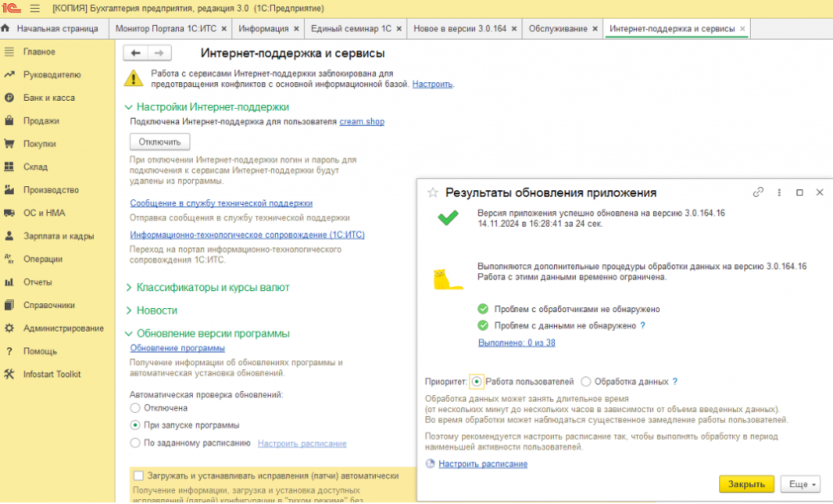Viewport: 833px width, 504px height.
Task: Expand Новости section
Action: point(129,311)
